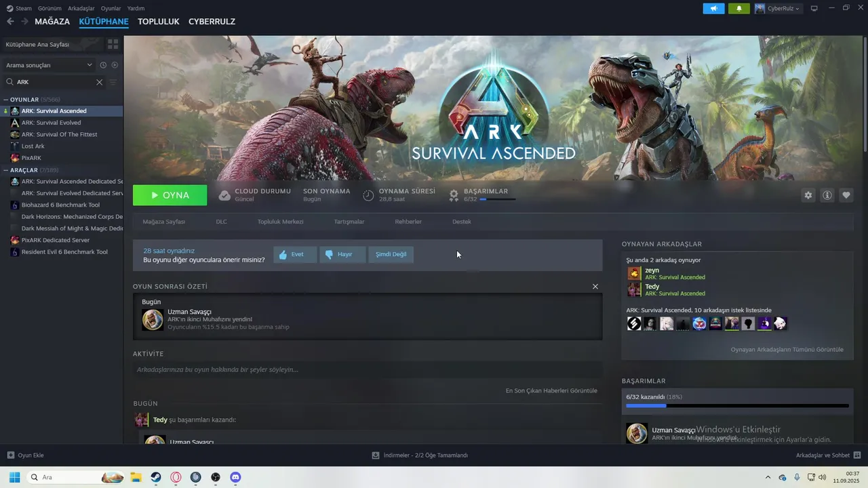Image resolution: width=868 pixels, height=488 pixels.
Task: Click Hayır thumbs down button
Action: click(342, 254)
